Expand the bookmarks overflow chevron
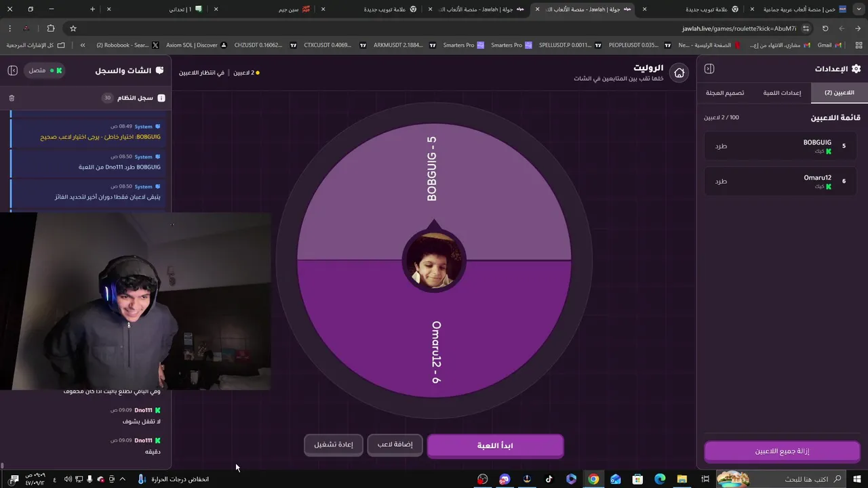Viewport: 868px width, 488px height. pyautogui.click(x=83, y=45)
